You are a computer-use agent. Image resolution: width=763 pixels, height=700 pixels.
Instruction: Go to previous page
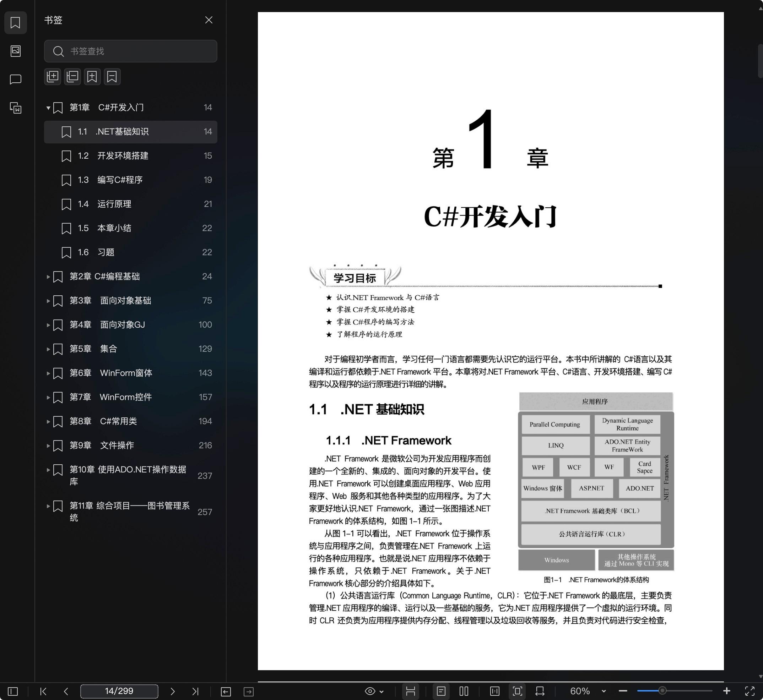66,692
